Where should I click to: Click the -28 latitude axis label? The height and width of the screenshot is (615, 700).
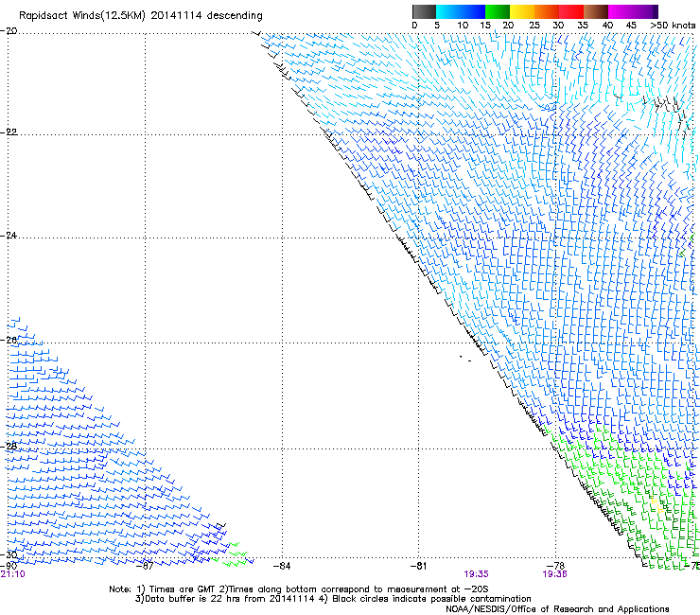[9, 447]
